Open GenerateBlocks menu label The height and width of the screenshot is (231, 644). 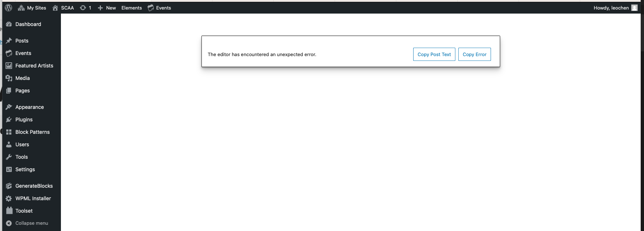(x=34, y=186)
